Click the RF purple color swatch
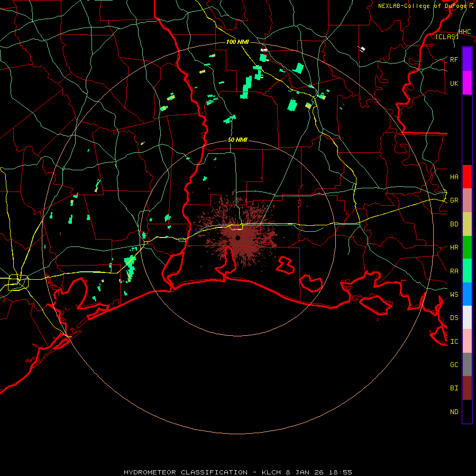476x476 pixels. point(467,59)
